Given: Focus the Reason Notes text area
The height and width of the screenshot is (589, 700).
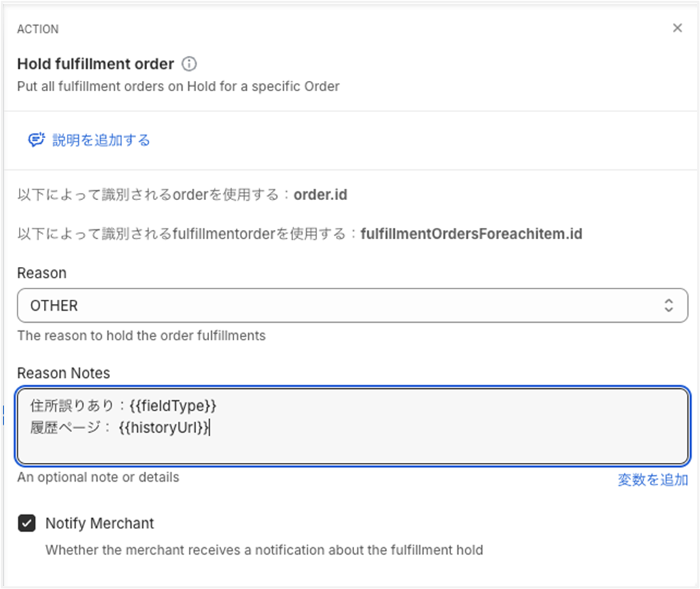Looking at the screenshot, I should [x=352, y=446].
